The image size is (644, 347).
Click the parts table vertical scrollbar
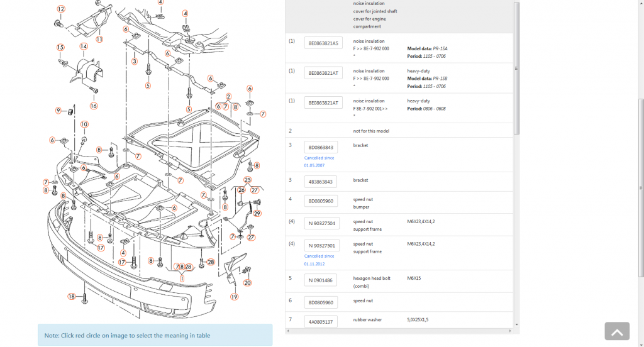tap(516, 68)
